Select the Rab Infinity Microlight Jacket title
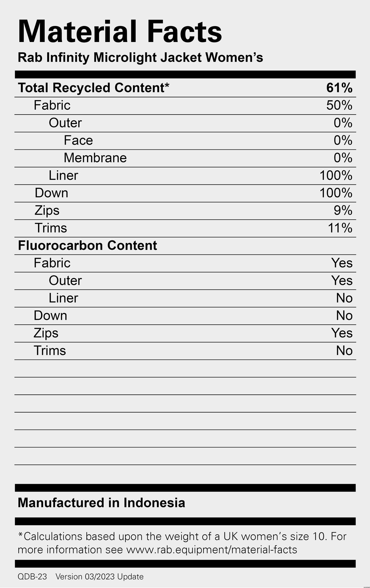 [140, 58]
